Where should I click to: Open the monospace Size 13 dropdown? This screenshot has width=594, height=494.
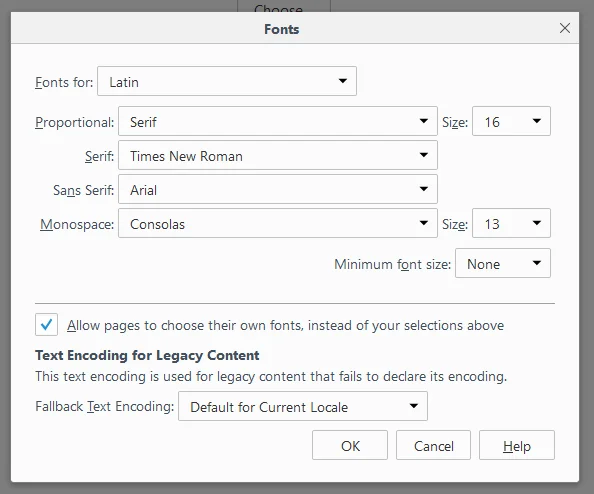pyautogui.click(x=511, y=224)
